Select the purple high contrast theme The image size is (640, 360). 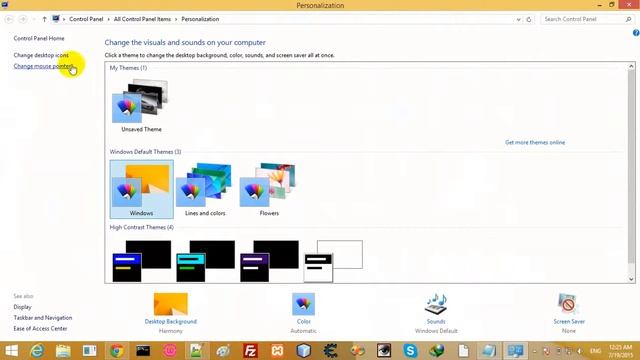coord(269,261)
